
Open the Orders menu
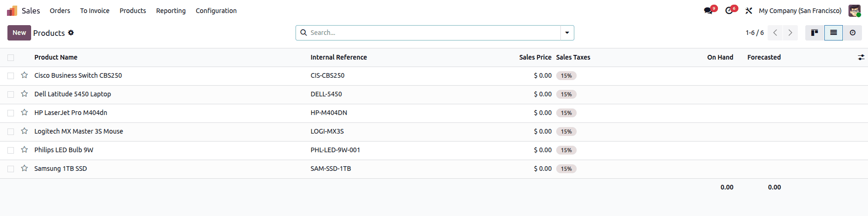point(60,11)
